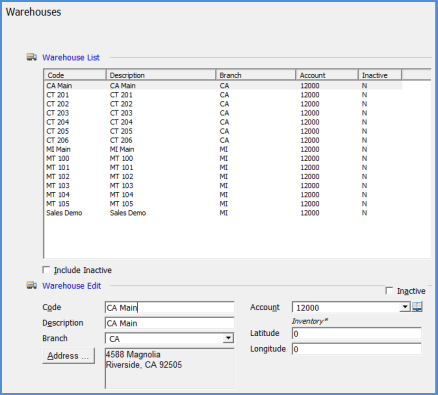The width and height of the screenshot is (438, 395).
Task: Select the Sales Demo warehouse code
Action: point(64,213)
